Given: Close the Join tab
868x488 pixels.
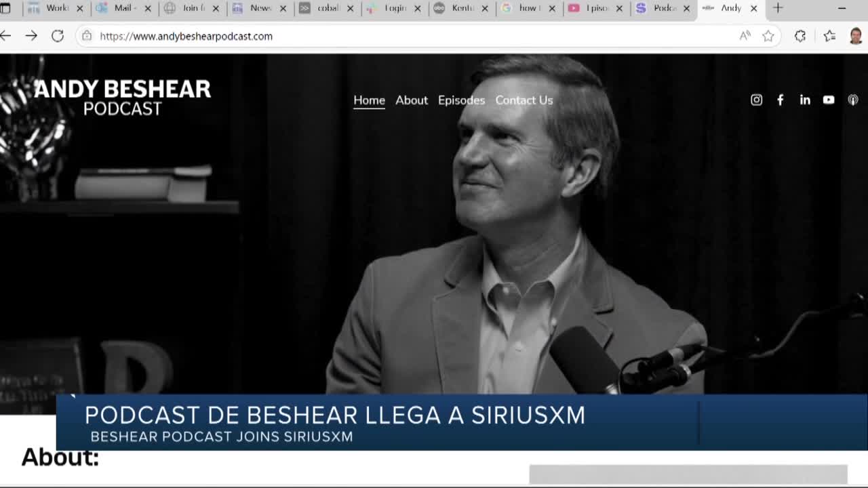Looking at the screenshot, I should (216, 8).
